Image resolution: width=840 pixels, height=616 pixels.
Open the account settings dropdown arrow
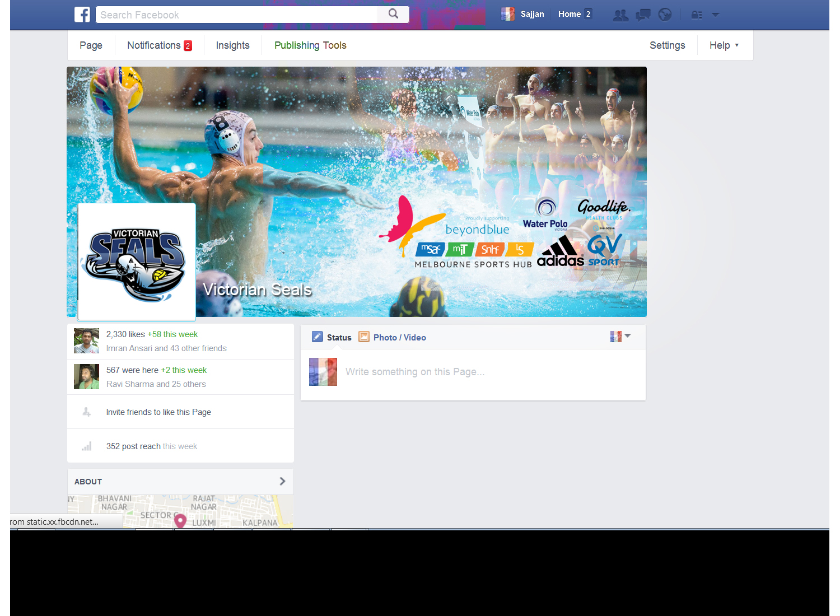tap(715, 15)
